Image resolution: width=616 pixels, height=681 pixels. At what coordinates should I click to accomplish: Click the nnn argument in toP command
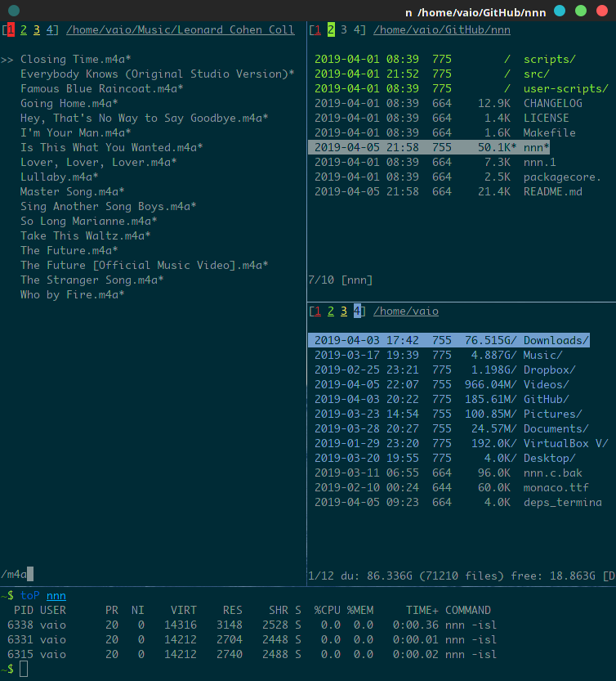point(56,596)
